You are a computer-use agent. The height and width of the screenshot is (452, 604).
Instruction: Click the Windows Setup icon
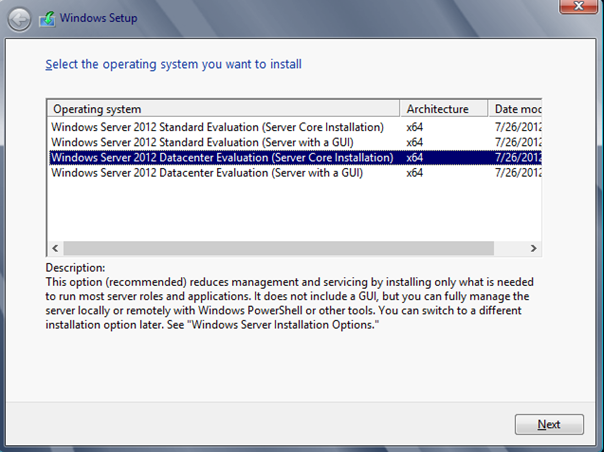click(47, 19)
